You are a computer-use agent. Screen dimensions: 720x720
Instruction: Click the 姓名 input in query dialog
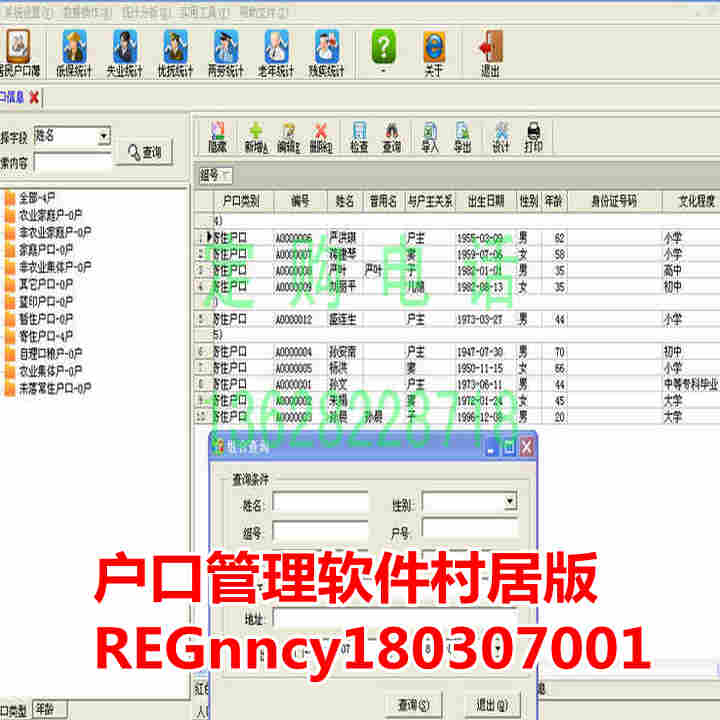pyautogui.click(x=321, y=501)
